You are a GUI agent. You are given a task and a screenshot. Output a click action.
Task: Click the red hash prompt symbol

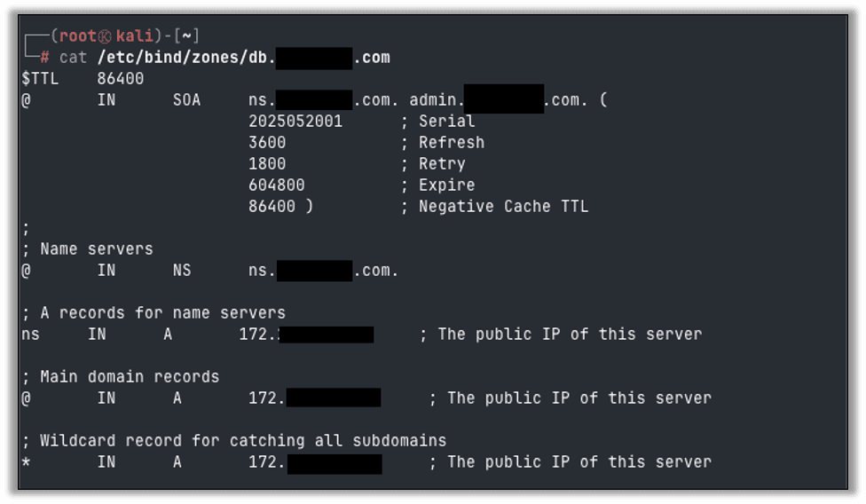tap(44, 58)
